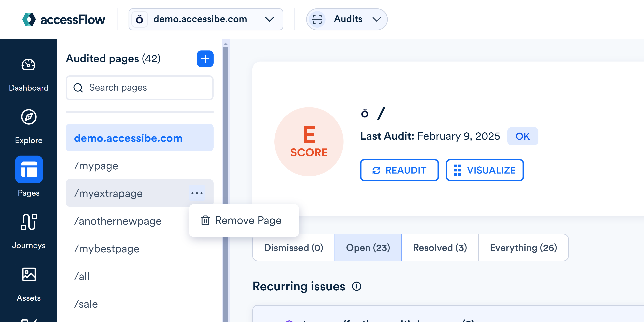
Task: Click the Dismissed (0) toggle tab
Action: click(x=293, y=247)
